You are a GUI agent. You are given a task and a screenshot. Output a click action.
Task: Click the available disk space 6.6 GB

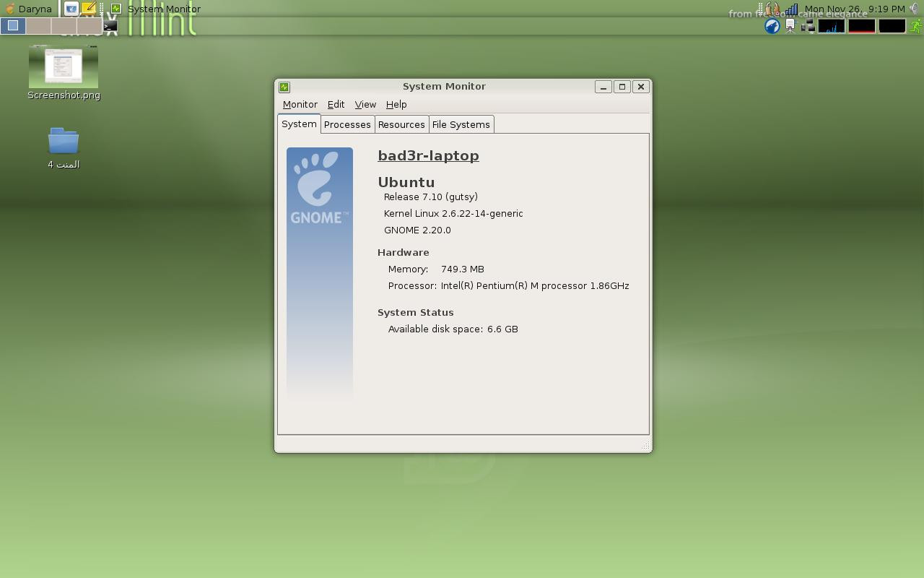pos(502,329)
